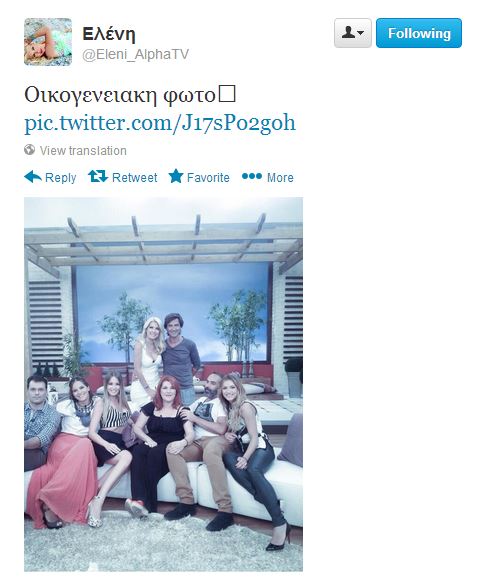Open the Ελένη profile avatar
The image size is (477, 579).
pos(48,42)
